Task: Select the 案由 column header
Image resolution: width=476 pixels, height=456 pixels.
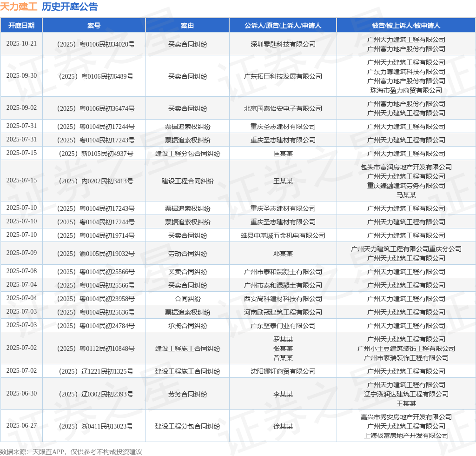Action: (187, 26)
